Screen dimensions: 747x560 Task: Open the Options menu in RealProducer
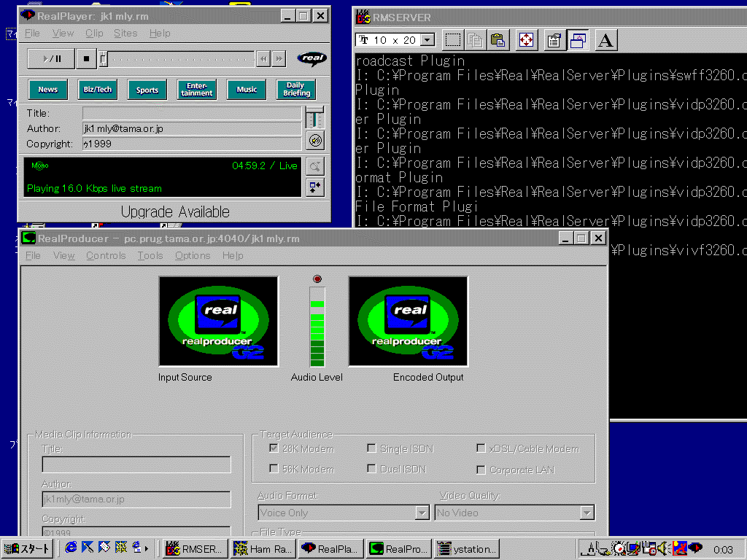pos(193,256)
